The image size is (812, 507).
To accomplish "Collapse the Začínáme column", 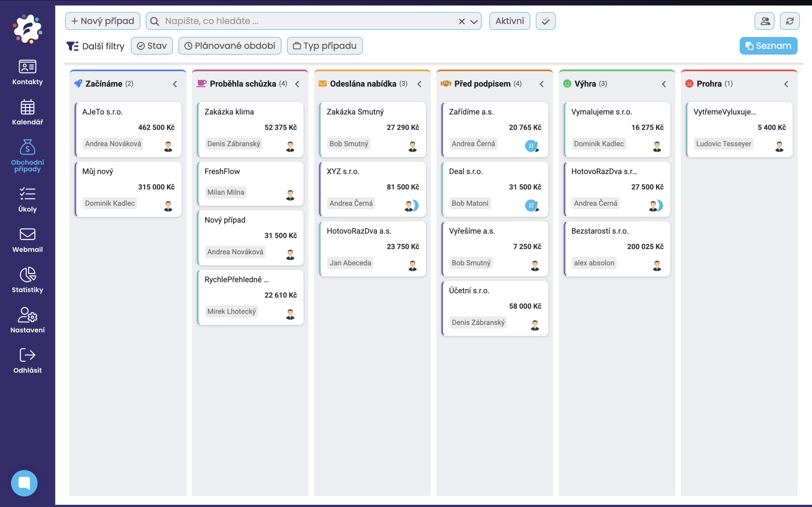I will click(175, 84).
